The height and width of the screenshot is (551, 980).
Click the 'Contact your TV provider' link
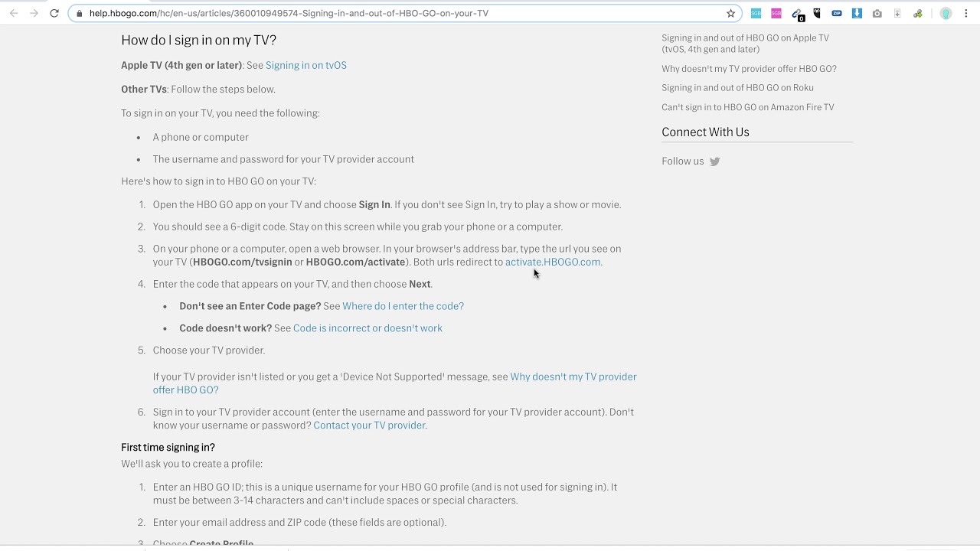[369, 425]
